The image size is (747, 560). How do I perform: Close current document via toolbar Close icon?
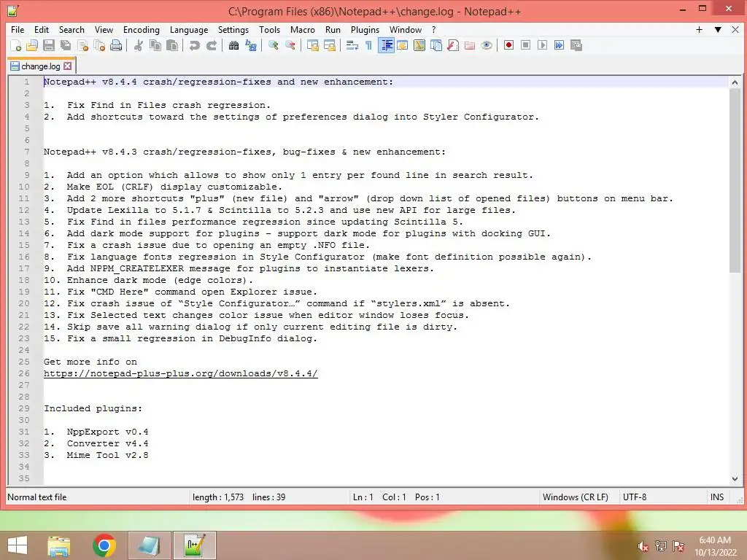point(82,46)
